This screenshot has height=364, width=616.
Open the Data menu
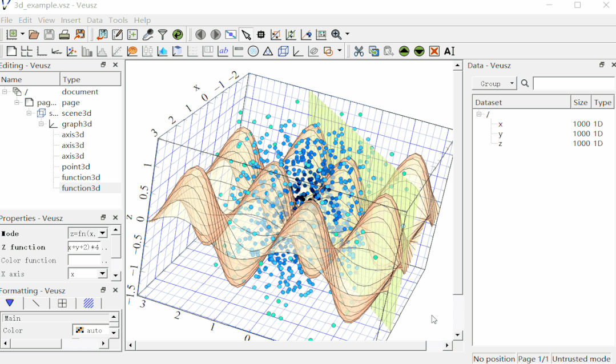95,20
